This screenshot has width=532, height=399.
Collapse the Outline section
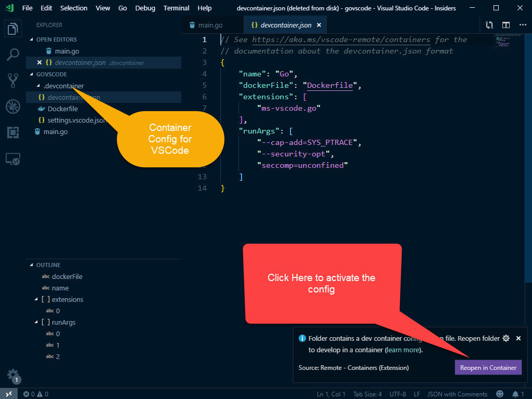(x=32, y=265)
